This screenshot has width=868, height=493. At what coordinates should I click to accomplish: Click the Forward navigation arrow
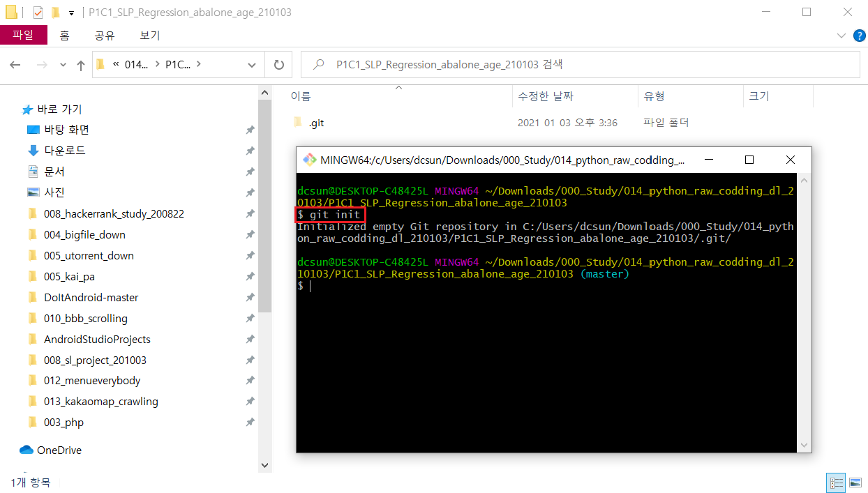tap(42, 65)
